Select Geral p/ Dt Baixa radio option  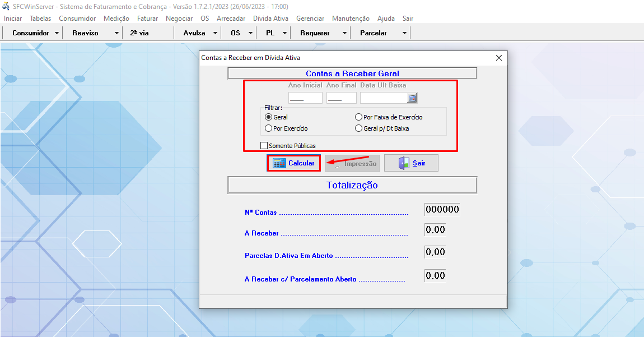359,128
